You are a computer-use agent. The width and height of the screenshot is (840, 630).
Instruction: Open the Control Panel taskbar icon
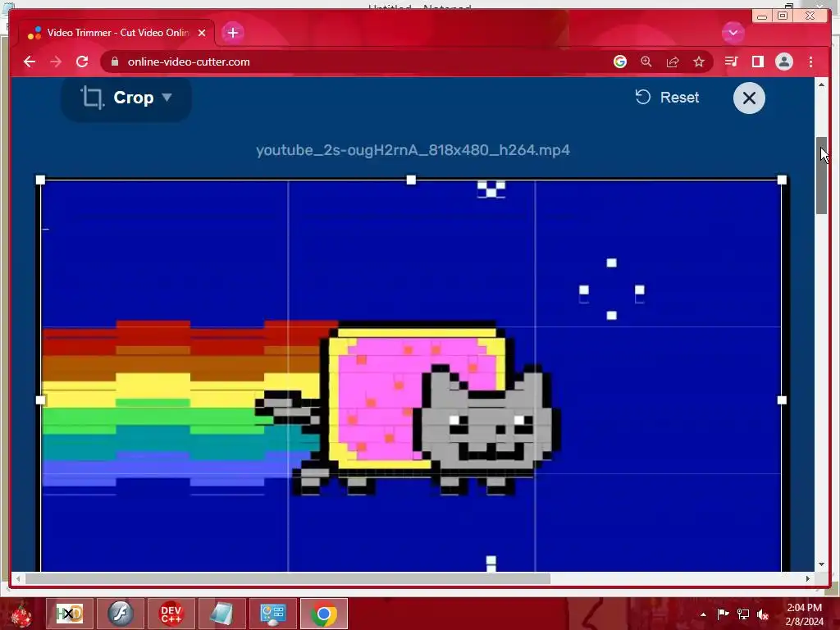272,614
